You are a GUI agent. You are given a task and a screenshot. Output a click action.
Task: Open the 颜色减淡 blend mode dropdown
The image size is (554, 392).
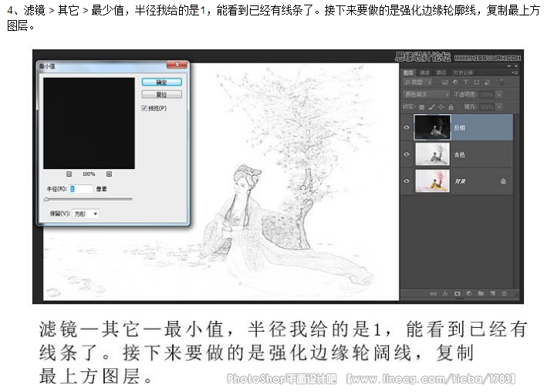tap(426, 94)
